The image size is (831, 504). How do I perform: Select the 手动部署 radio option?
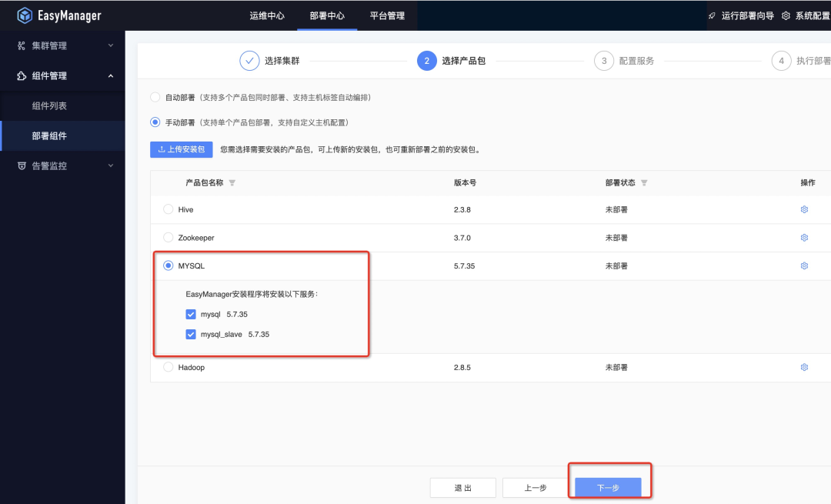coord(155,122)
